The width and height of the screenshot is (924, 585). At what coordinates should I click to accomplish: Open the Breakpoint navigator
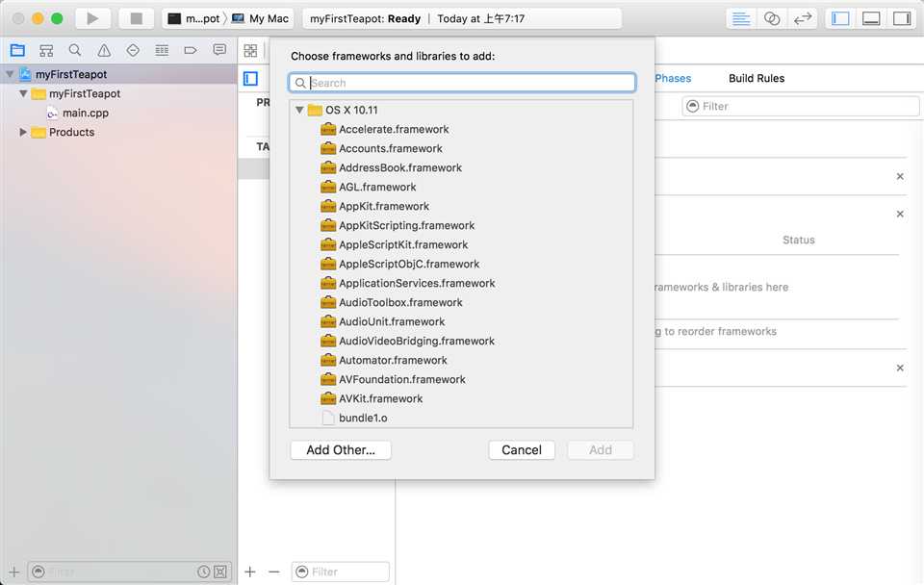coord(191,50)
